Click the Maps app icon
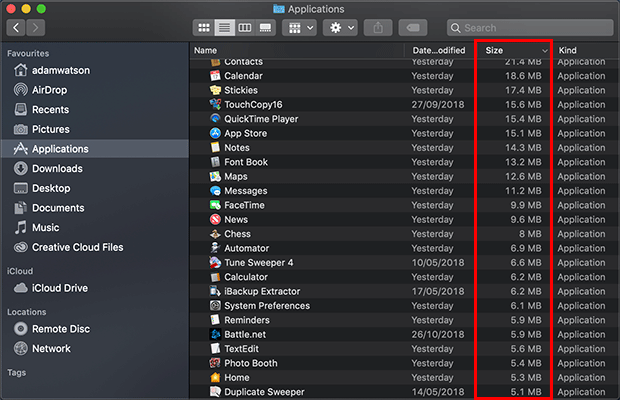The height and width of the screenshot is (400, 620). [x=215, y=177]
